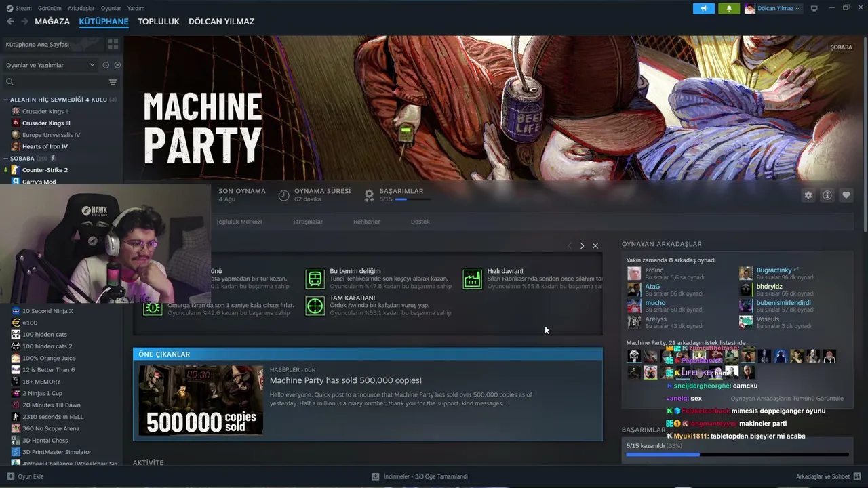
Task: Add Machine Party to favorites heart
Action: pyautogui.click(x=846, y=195)
